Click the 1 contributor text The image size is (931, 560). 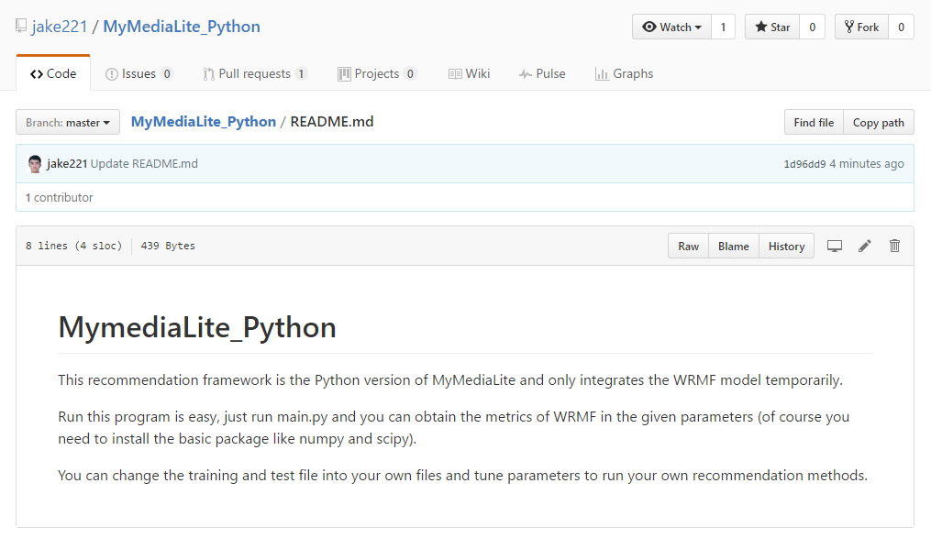[x=60, y=198]
